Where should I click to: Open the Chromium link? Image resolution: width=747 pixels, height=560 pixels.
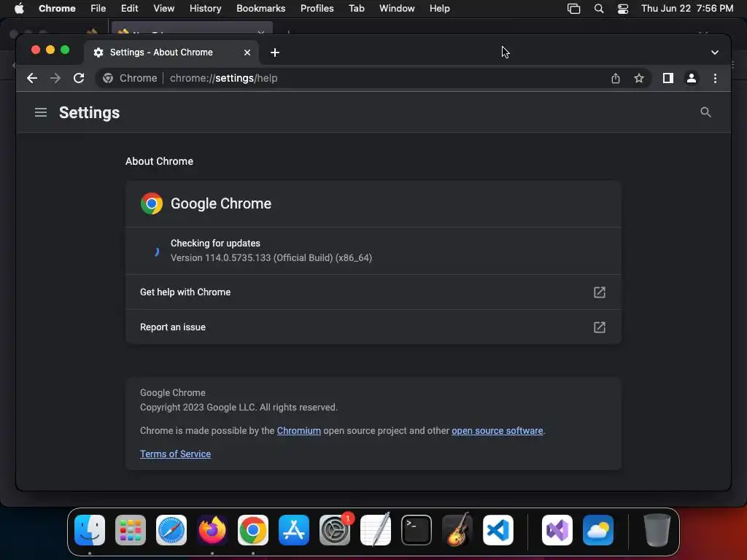coord(298,430)
